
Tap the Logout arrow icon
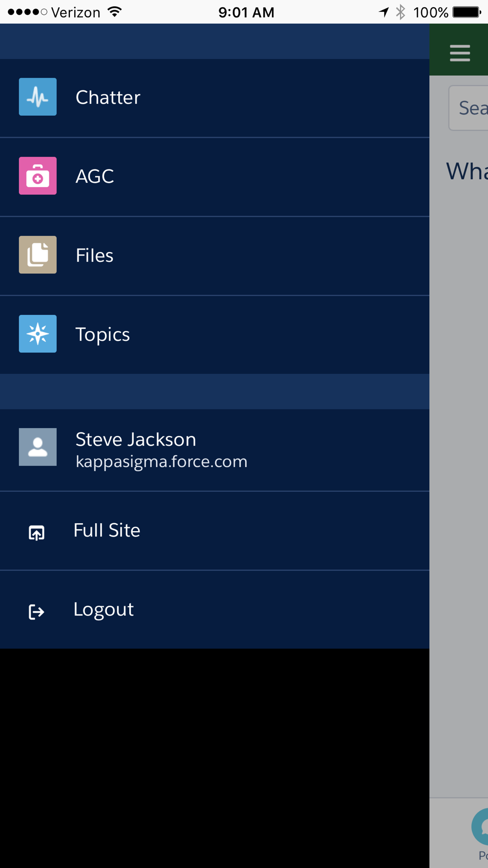pyautogui.click(x=37, y=612)
